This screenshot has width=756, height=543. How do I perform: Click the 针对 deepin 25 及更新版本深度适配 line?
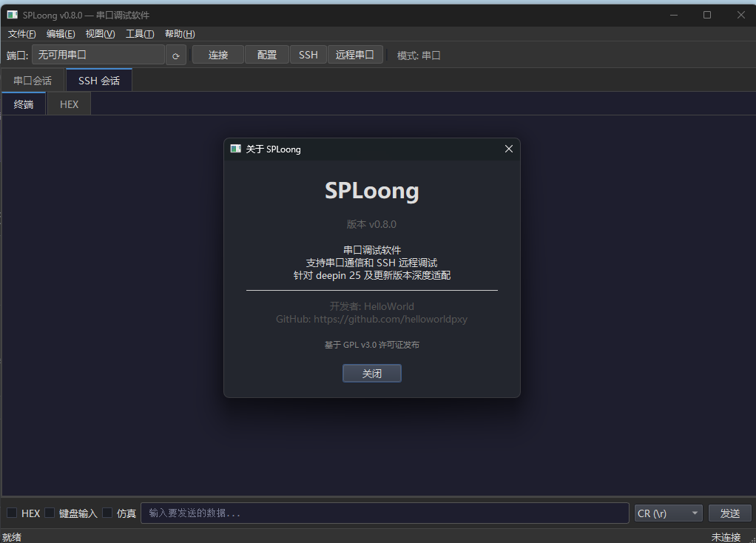click(372, 275)
